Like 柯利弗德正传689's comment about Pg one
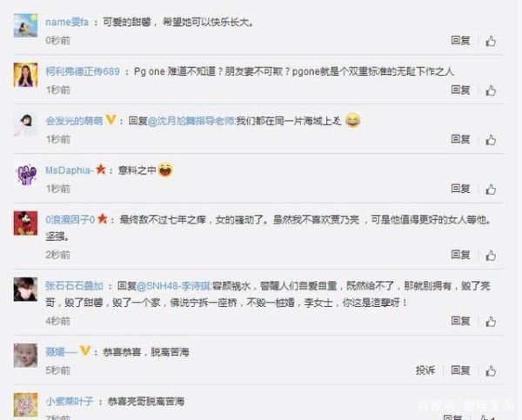 coord(491,90)
